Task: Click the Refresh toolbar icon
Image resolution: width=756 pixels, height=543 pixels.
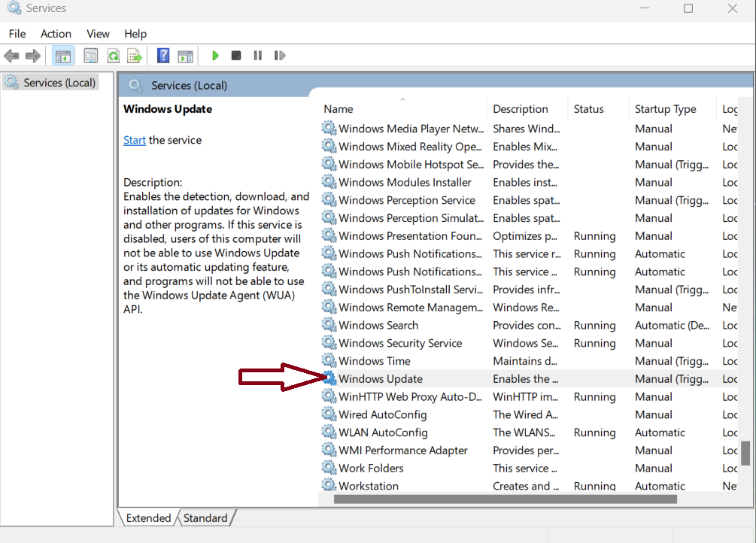Action: (x=113, y=56)
